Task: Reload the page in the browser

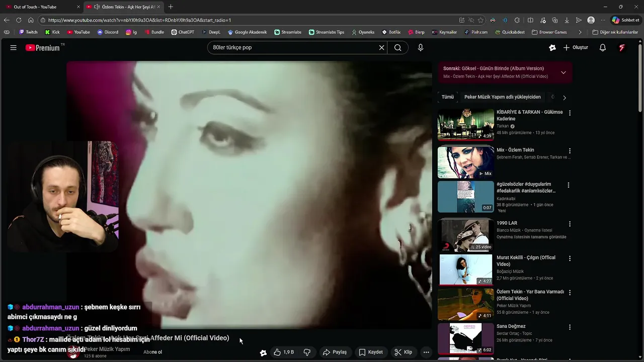Action: (x=19, y=20)
